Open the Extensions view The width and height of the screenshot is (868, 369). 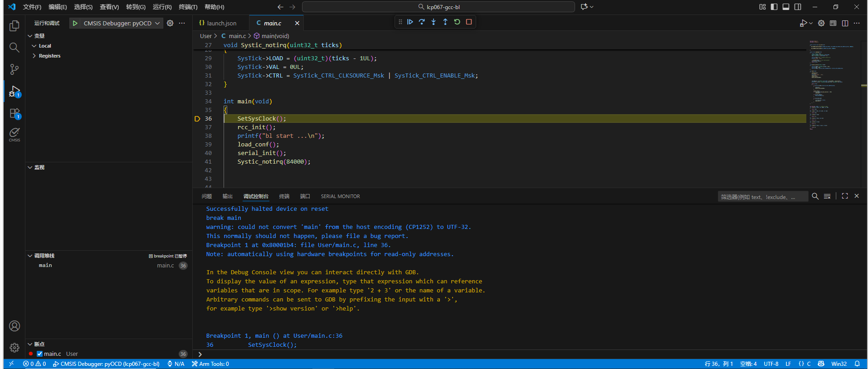point(15,113)
